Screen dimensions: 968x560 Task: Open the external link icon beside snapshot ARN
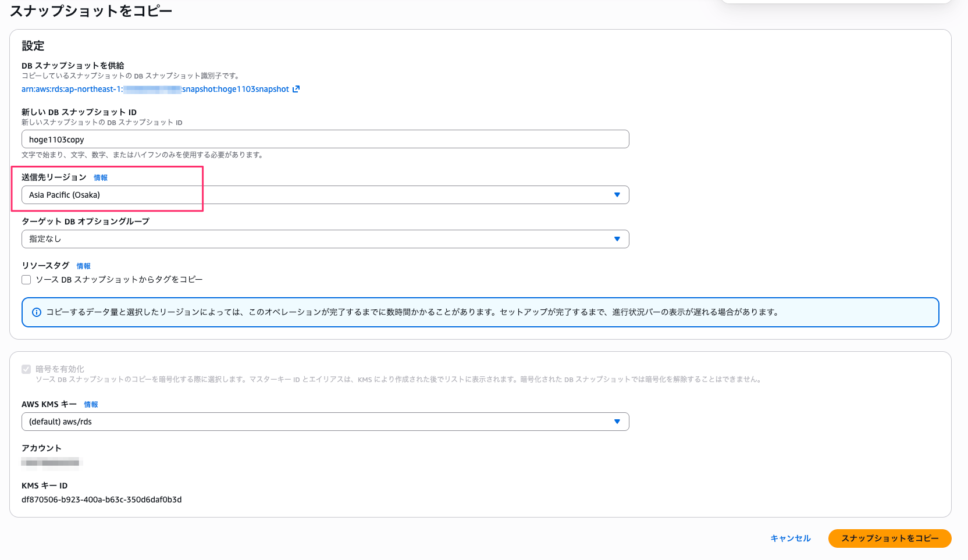click(296, 89)
